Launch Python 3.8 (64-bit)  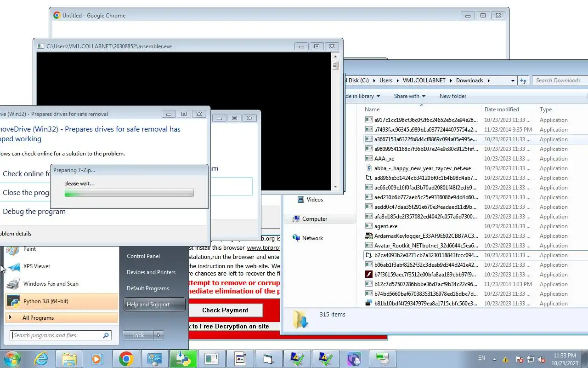(x=62, y=301)
